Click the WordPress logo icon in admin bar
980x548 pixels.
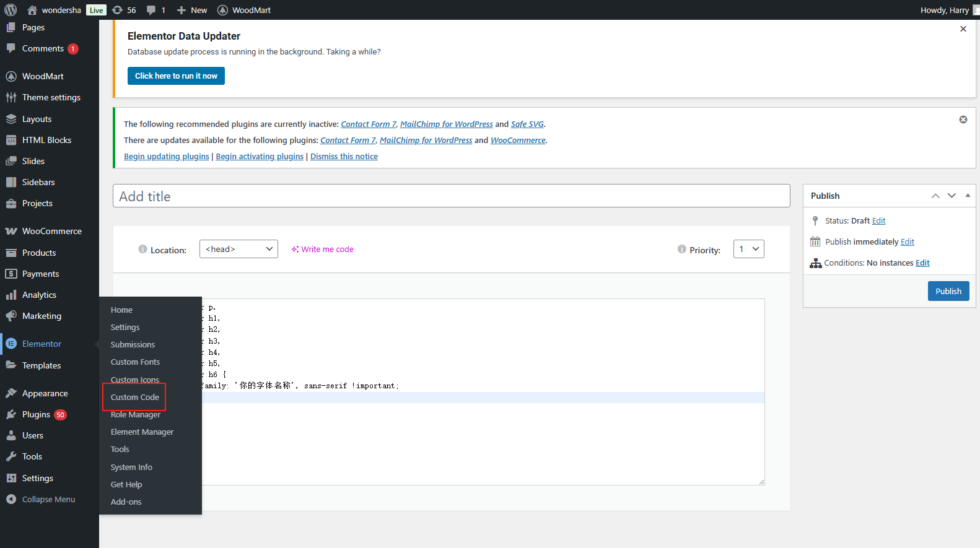11,10
